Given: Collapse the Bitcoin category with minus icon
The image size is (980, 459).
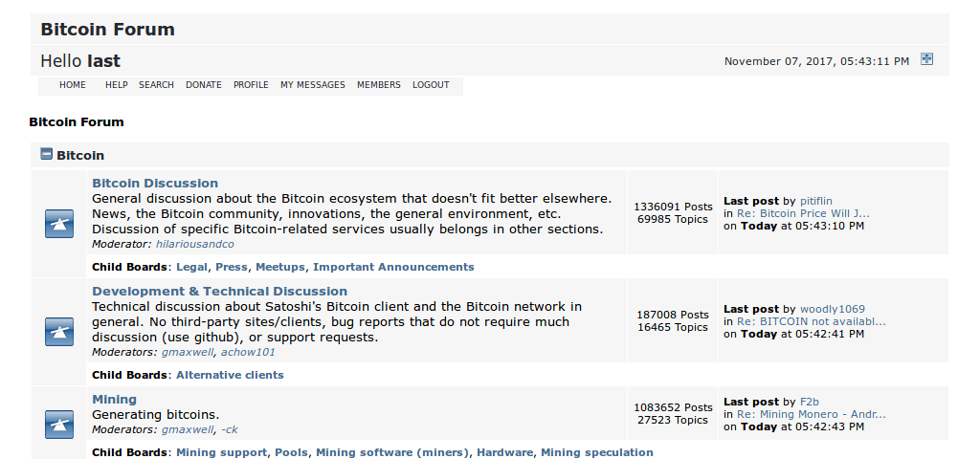Looking at the screenshot, I should pos(46,154).
